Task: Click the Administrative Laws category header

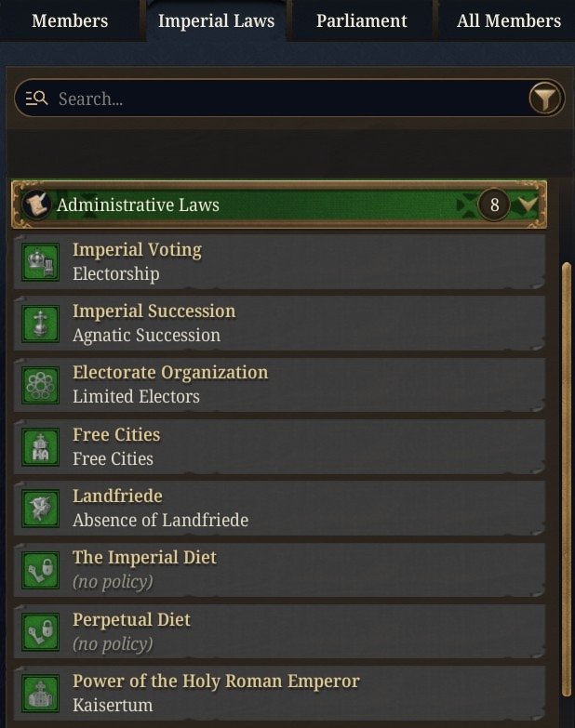Action: coord(279,205)
